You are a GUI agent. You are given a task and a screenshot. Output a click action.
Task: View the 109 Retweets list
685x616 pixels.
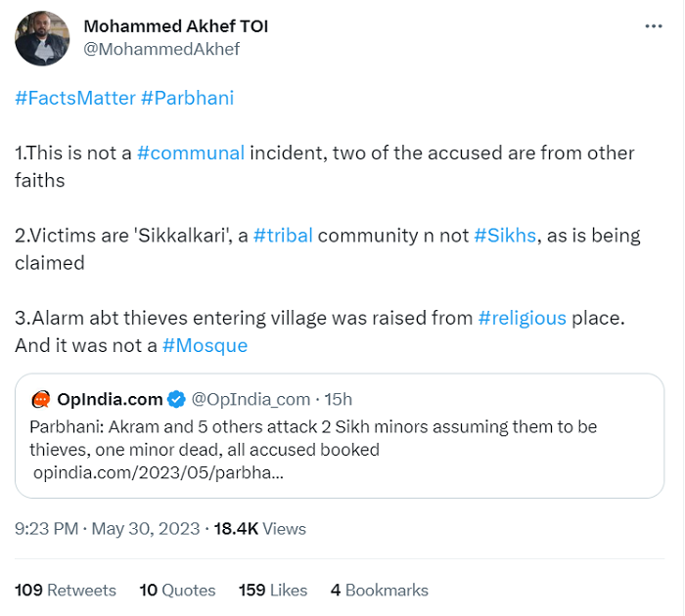tap(66, 591)
